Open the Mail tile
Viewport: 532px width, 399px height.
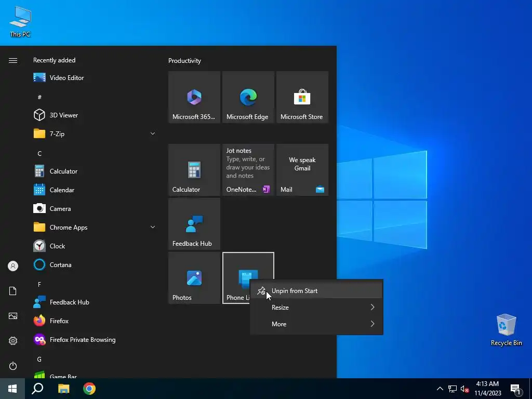[302, 170]
